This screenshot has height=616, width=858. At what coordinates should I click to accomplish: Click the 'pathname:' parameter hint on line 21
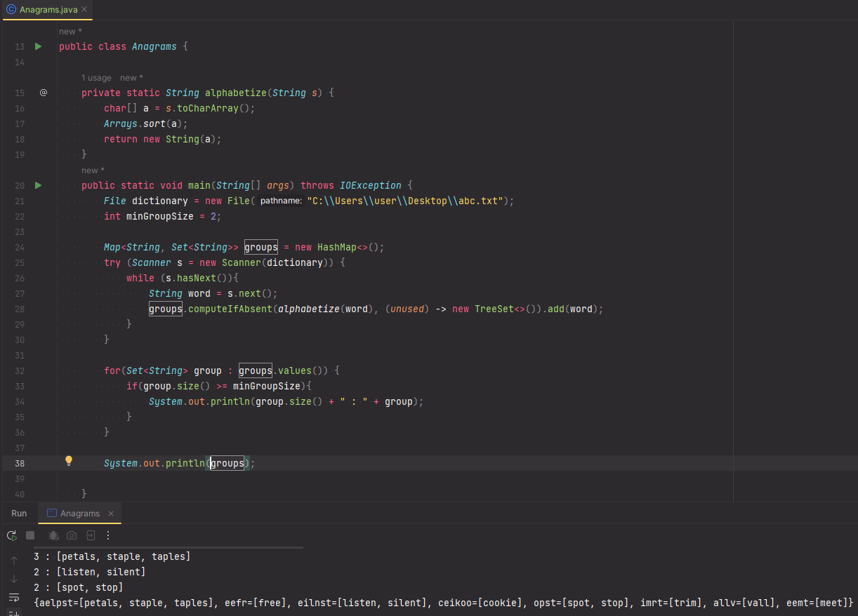[x=281, y=201]
